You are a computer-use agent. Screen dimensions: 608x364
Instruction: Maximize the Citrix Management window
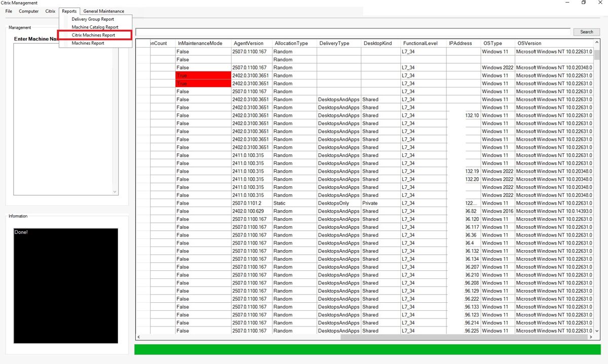[x=584, y=3]
